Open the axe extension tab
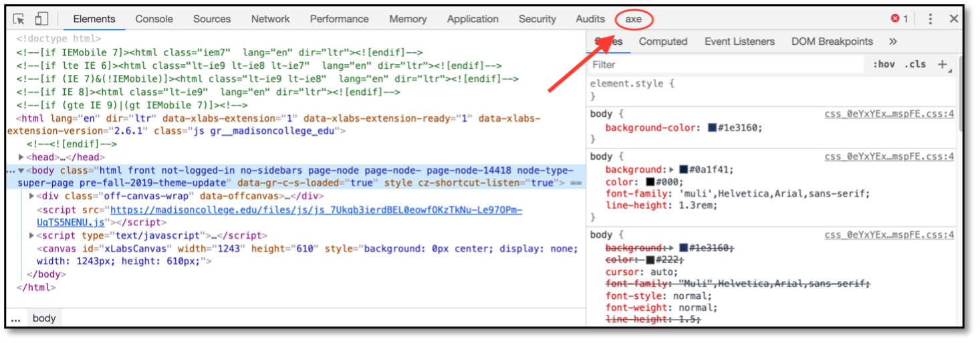 (x=633, y=19)
